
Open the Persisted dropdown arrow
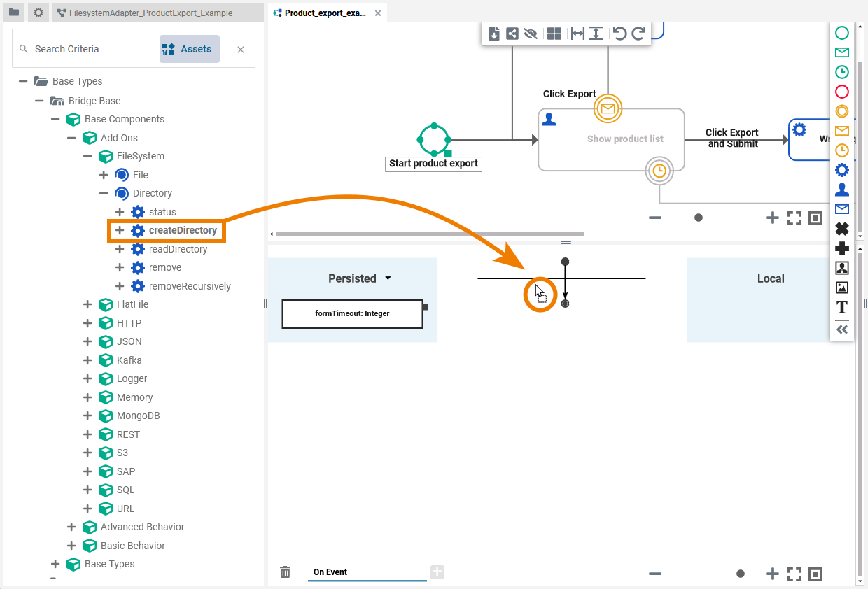388,278
